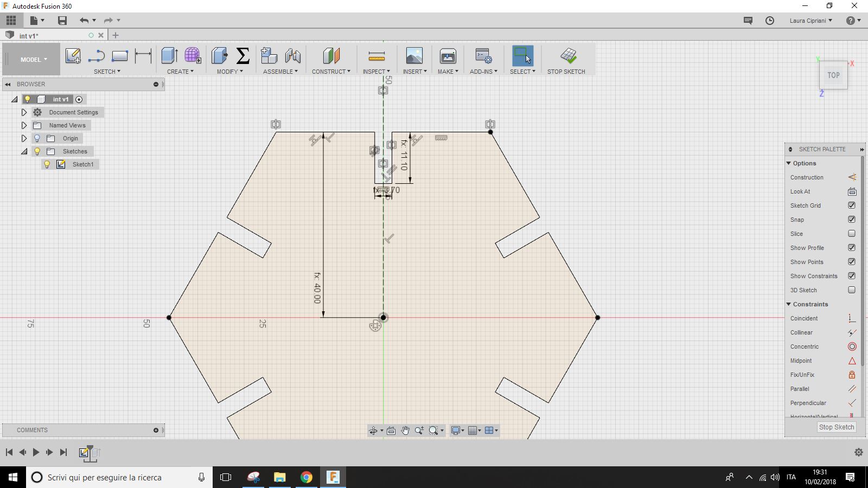
Task: Open the CREATE menu
Action: (180, 72)
